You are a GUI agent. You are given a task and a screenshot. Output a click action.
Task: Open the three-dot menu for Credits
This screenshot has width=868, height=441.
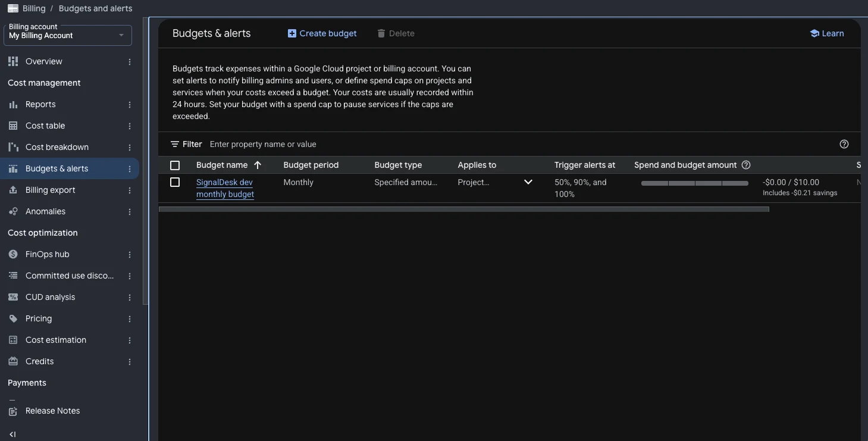[130, 361]
